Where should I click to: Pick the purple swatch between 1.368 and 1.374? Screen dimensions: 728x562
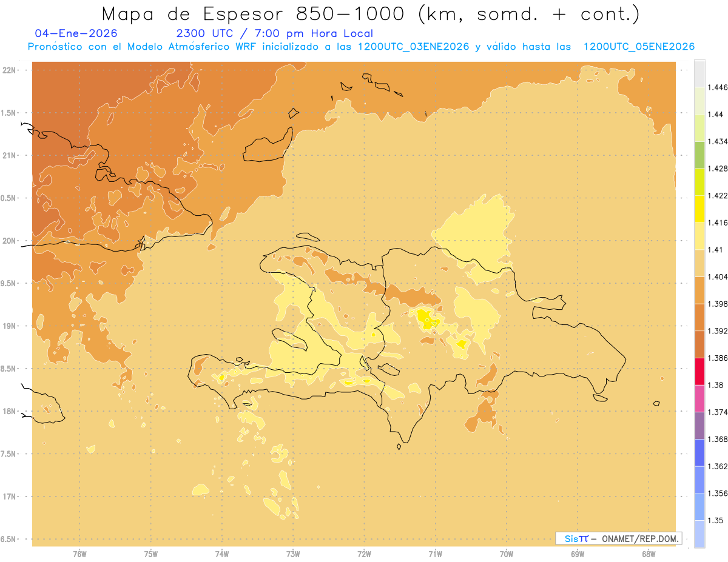(699, 426)
